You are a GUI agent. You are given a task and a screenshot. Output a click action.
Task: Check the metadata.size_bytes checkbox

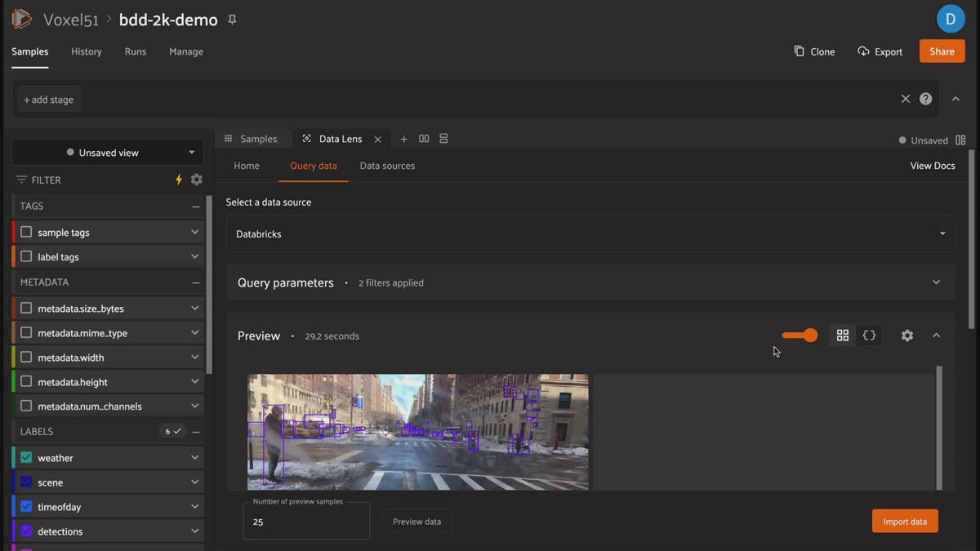click(26, 308)
